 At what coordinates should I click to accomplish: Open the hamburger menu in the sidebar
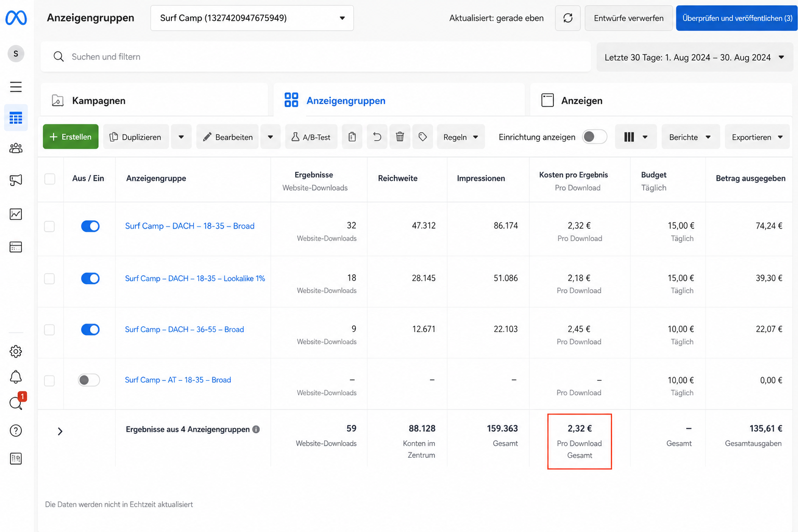pos(16,87)
